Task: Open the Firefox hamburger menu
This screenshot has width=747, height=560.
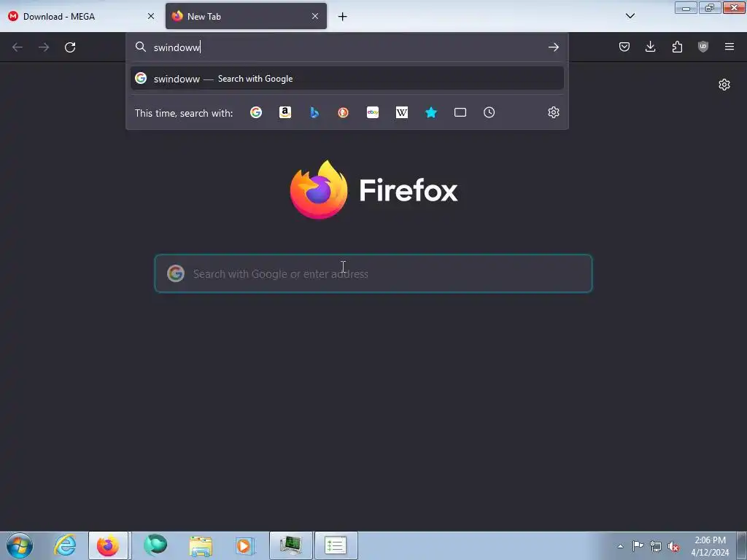Action: [x=729, y=47]
